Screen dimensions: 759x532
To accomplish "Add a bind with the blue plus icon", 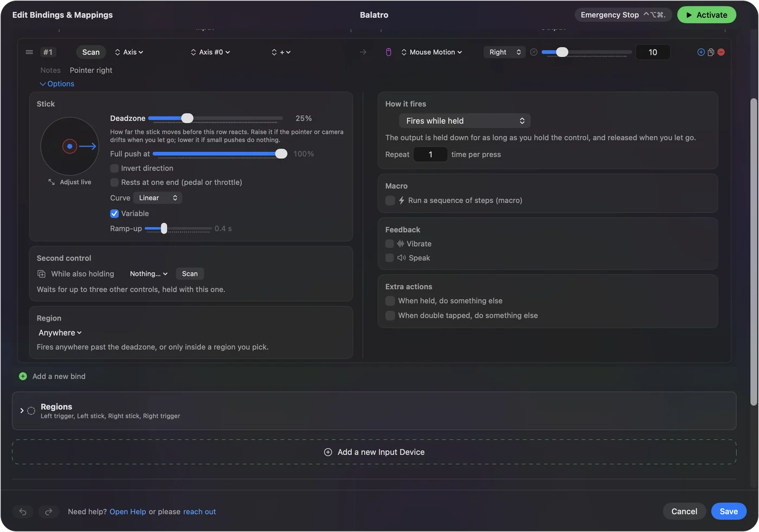I will [701, 52].
